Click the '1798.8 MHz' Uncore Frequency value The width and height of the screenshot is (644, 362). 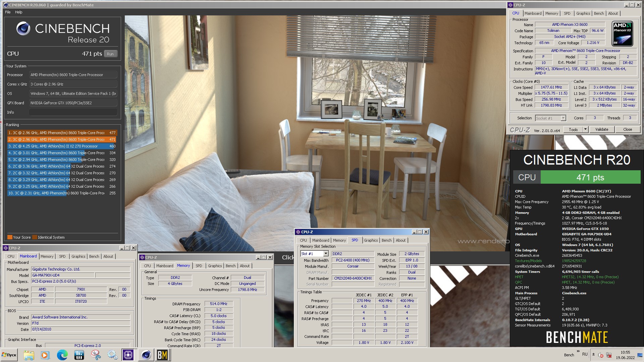pyautogui.click(x=247, y=290)
